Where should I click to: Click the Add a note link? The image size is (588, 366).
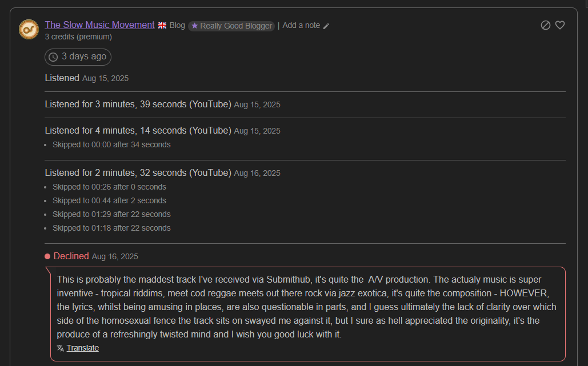point(301,25)
